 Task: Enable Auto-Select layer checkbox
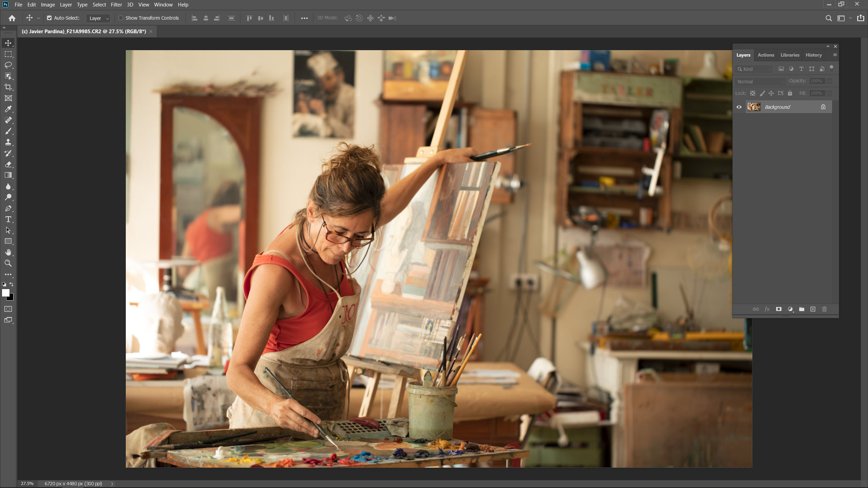coord(50,18)
